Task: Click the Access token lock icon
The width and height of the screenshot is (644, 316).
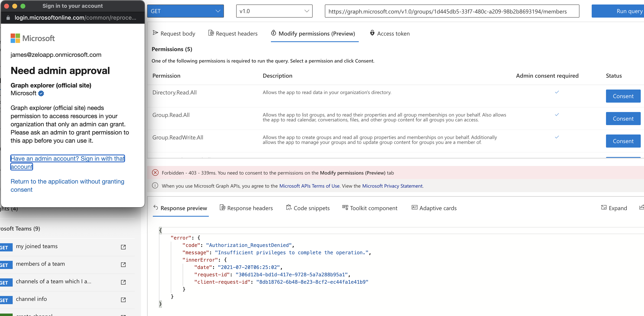Action: (372, 33)
